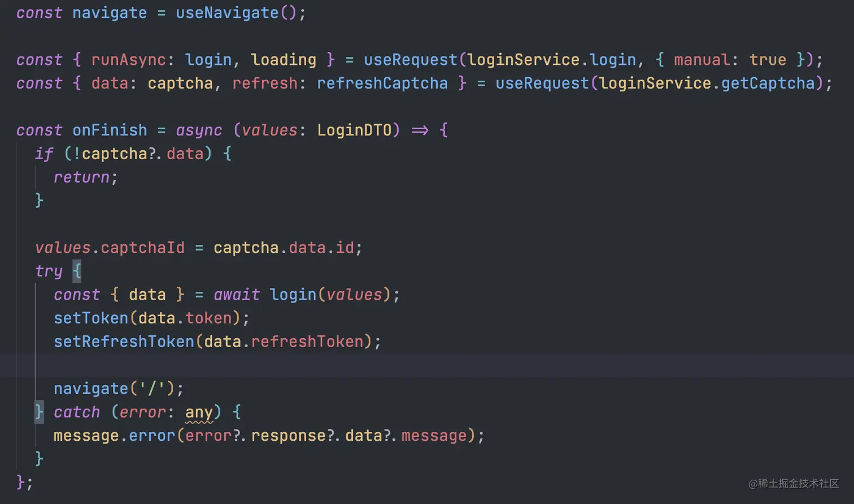Click the 'async' keyword
Viewport: 854px width, 504px height.
pos(199,130)
